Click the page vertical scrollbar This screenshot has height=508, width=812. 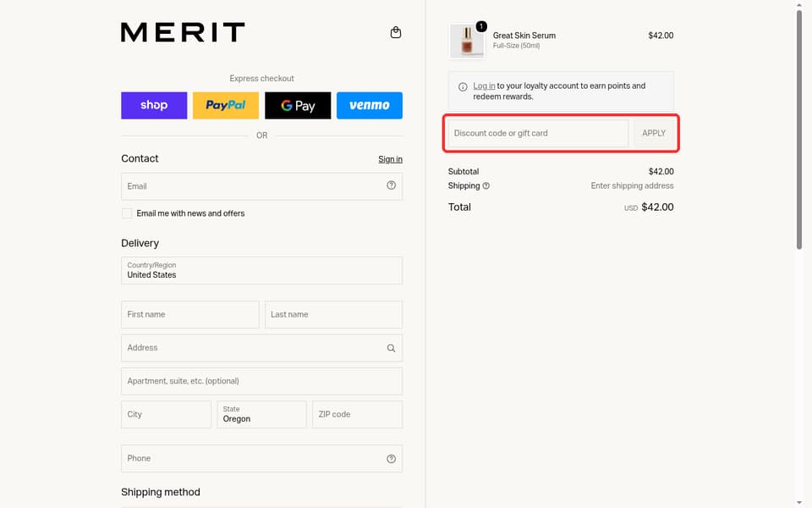pos(799,130)
